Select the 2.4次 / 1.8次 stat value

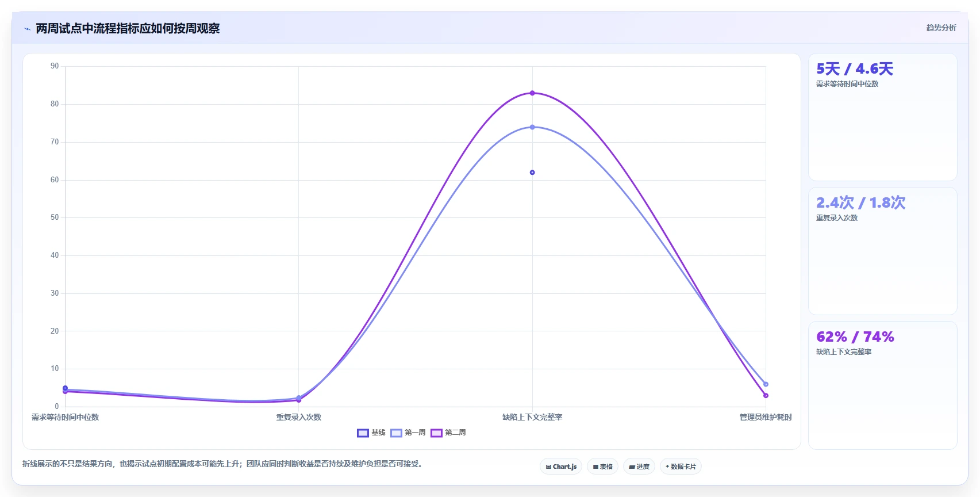(x=861, y=202)
